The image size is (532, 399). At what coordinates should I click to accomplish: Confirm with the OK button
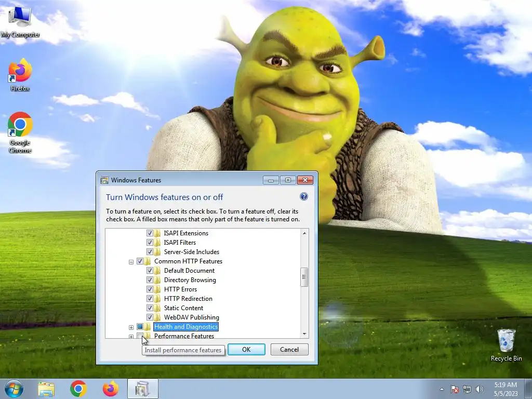click(246, 350)
